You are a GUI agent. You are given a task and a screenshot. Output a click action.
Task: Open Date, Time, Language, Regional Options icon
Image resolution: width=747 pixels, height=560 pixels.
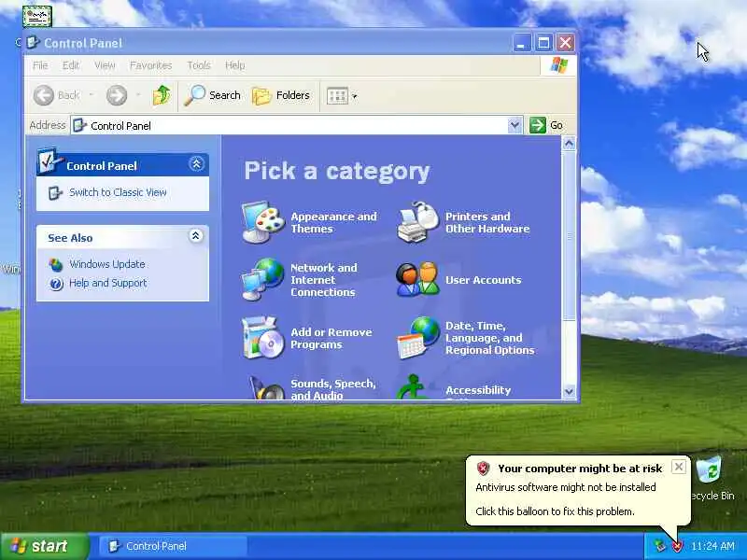pos(417,338)
